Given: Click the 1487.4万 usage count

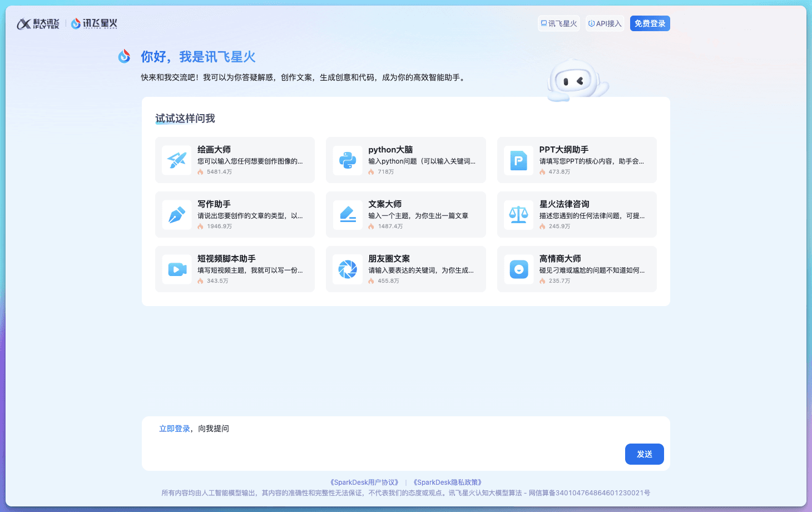Looking at the screenshot, I should tap(390, 227).
